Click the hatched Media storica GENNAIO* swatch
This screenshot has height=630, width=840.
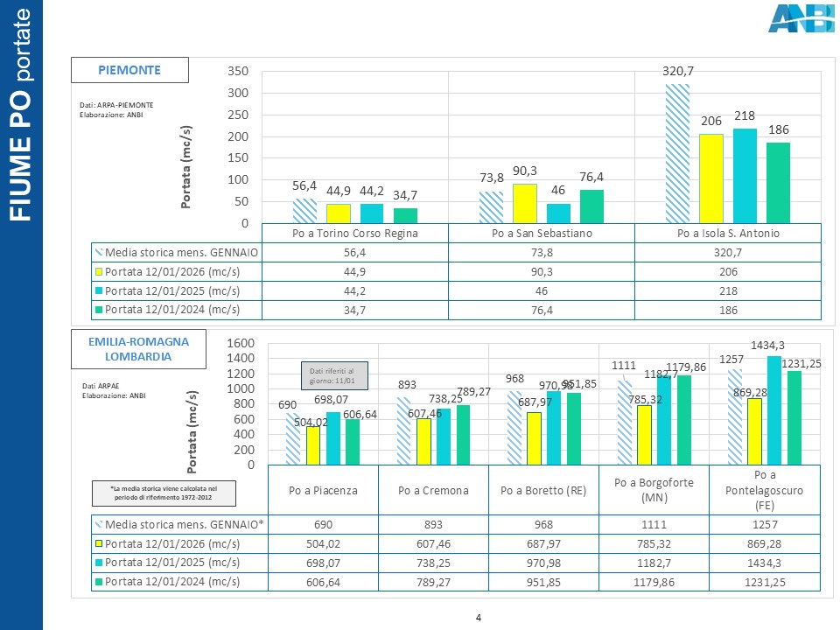(99, 524)
